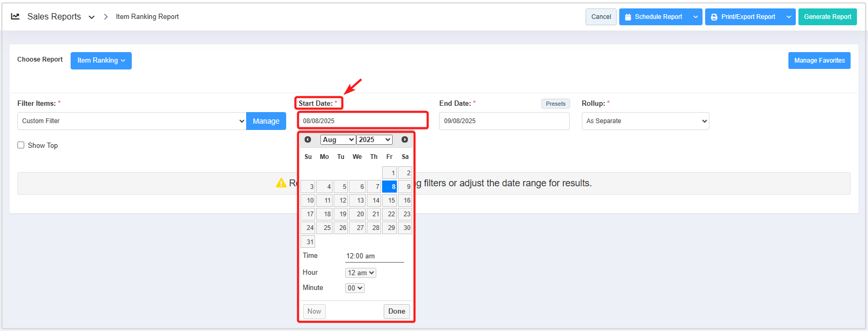Viewport: 868px width, 331px height.
Task: Click the Manage Favorites button
Action: coord(820,61)
